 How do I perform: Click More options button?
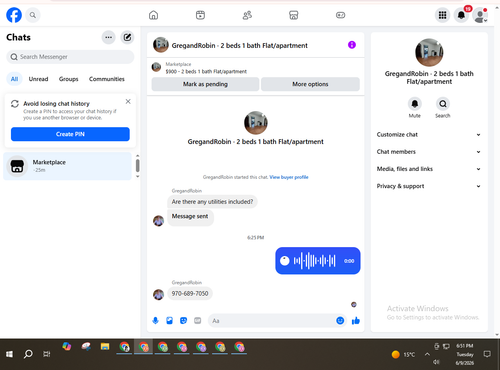tap(310, 84)
